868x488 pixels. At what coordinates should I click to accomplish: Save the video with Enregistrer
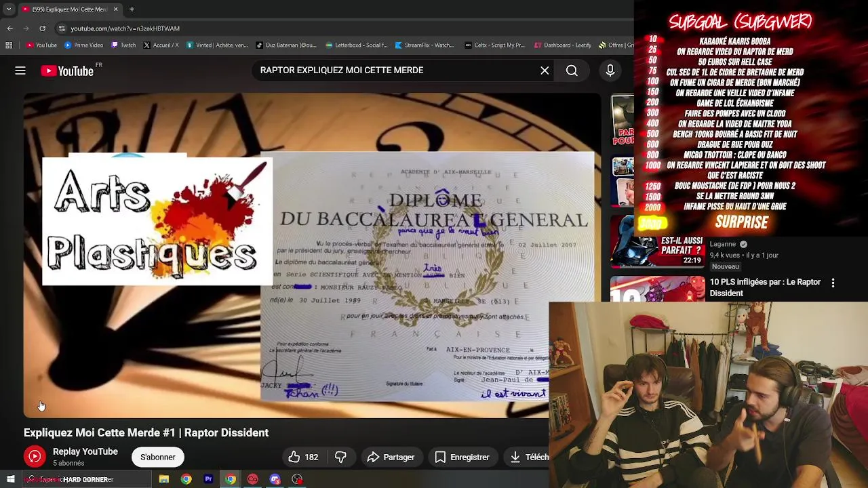coord(462,457)
